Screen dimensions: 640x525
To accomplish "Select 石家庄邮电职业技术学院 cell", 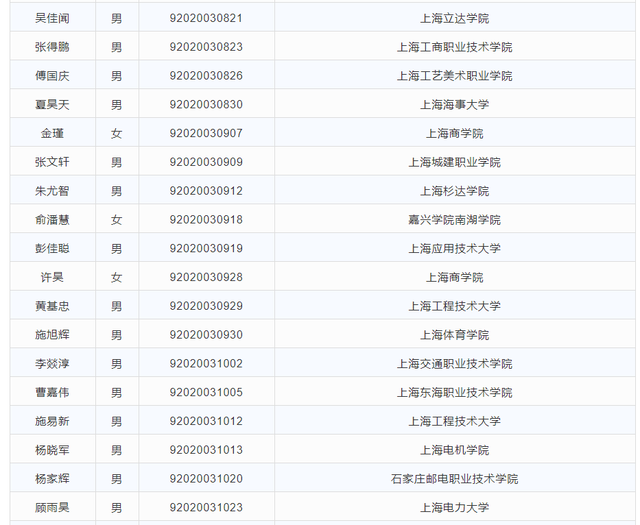I will pos(455,479).
